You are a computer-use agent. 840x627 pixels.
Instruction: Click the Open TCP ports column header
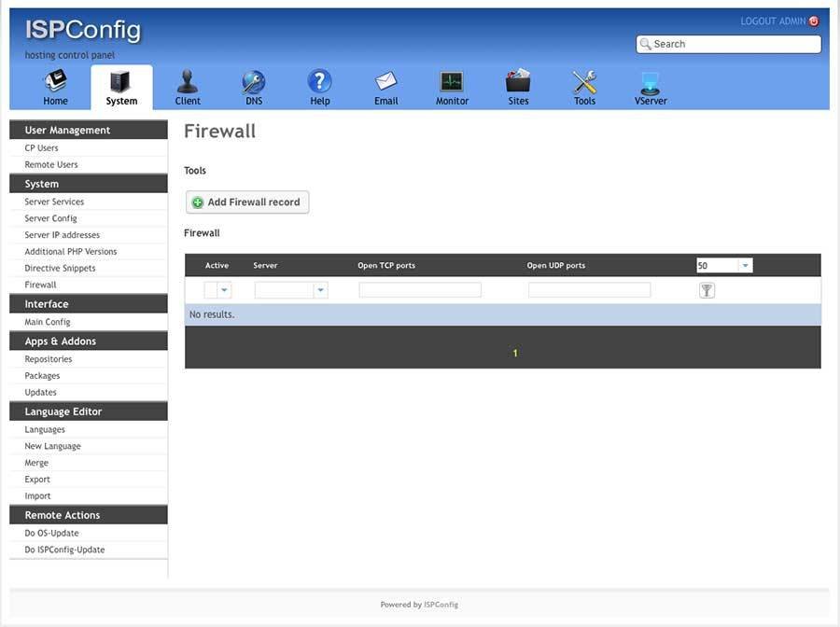point(386,266)
